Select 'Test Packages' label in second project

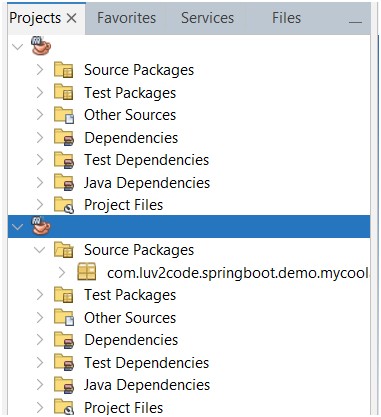pos(130,295)
